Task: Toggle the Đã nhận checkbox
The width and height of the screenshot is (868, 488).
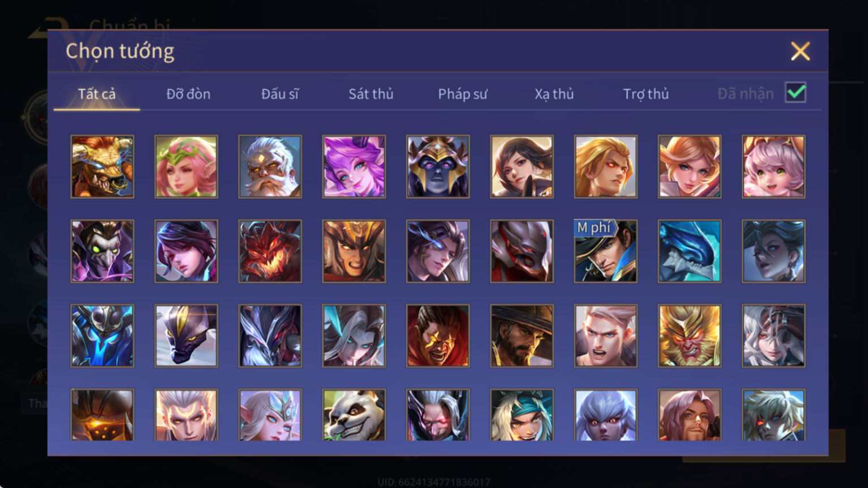Action: [x=795, y=92]
